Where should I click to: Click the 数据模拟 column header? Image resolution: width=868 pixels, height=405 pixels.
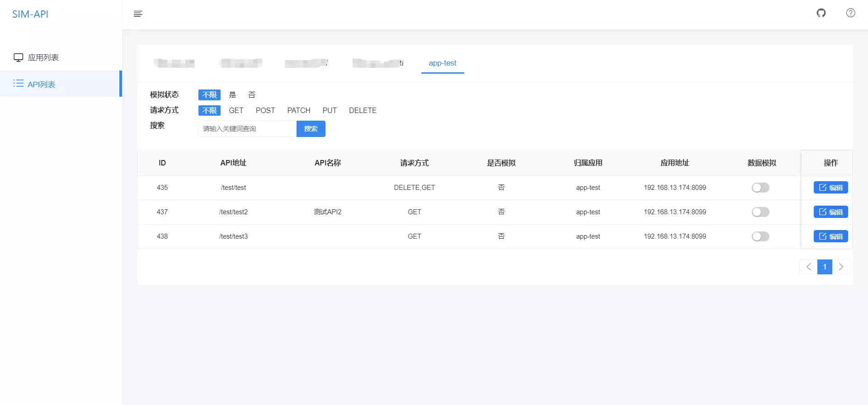[762, 163]
